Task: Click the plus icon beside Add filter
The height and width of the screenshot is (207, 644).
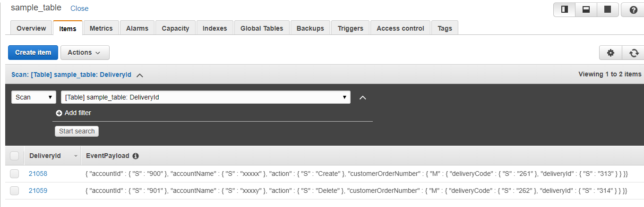Action: 59,113
